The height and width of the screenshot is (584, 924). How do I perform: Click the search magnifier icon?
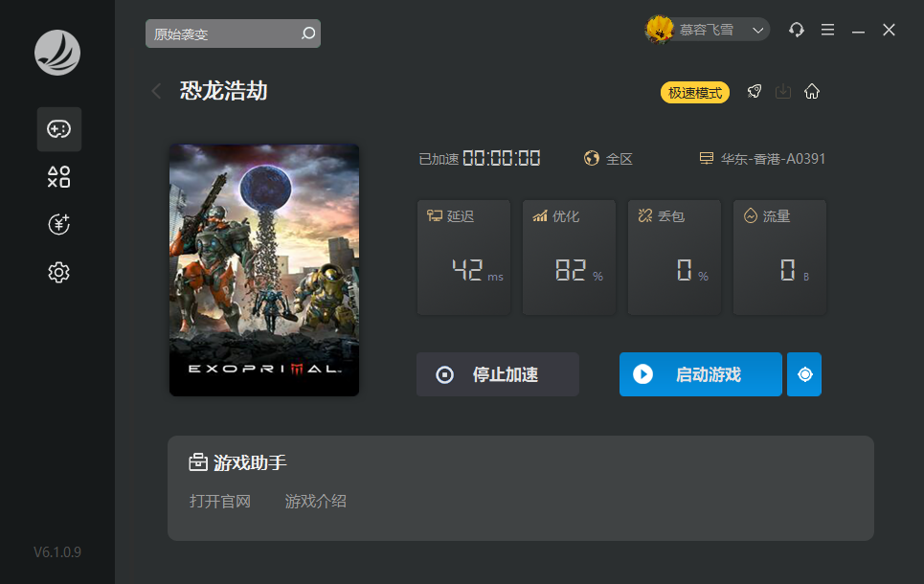tap(307, 34)
